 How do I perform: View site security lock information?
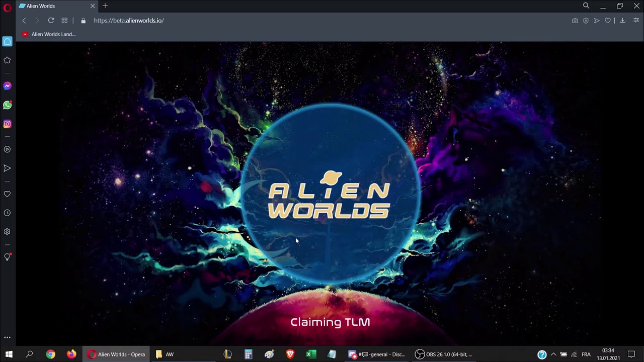point(84,21)
